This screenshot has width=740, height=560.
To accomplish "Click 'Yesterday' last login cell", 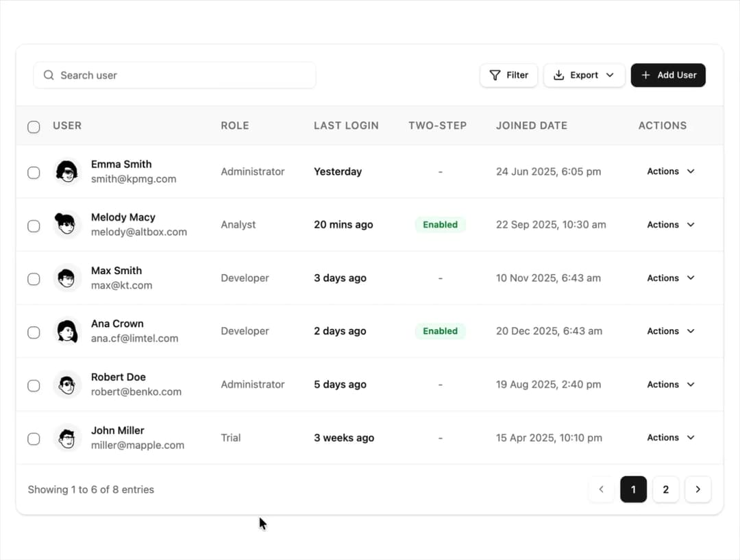I will point(338,171).
